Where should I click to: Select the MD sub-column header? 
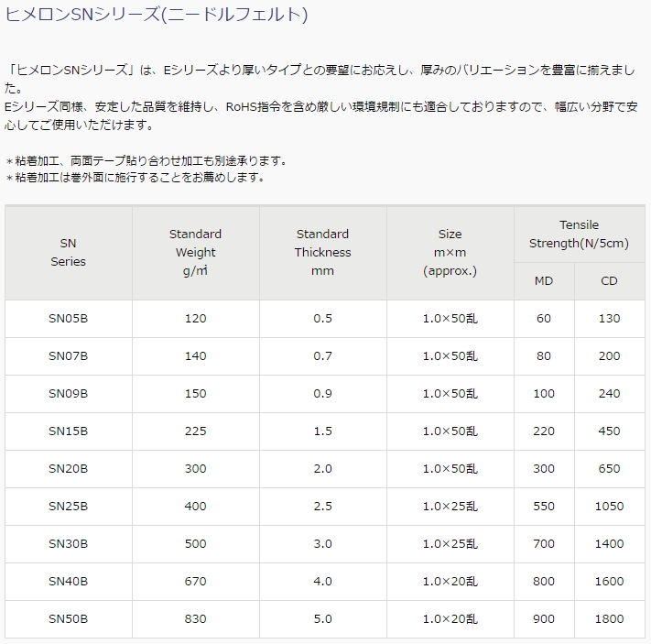(544, 280)
